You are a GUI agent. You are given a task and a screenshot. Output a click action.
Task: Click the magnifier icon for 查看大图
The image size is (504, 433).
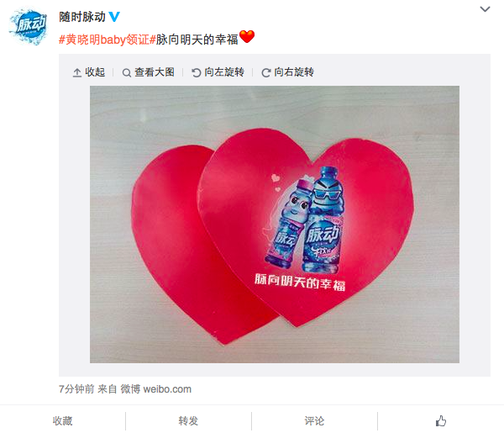pos(127,73)
